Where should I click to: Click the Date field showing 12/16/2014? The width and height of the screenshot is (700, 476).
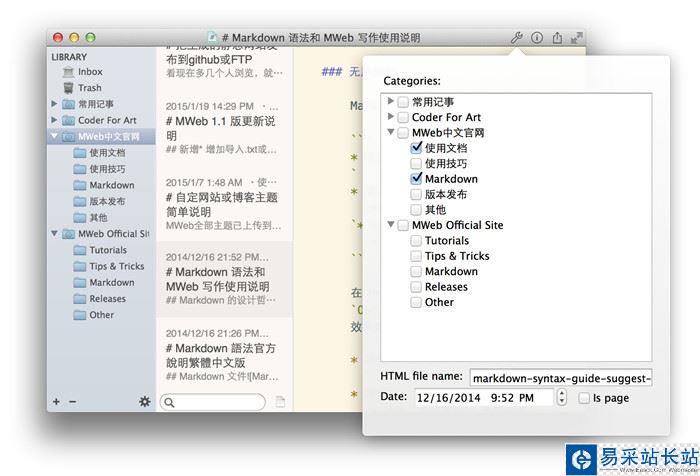[x=485, y=397]
